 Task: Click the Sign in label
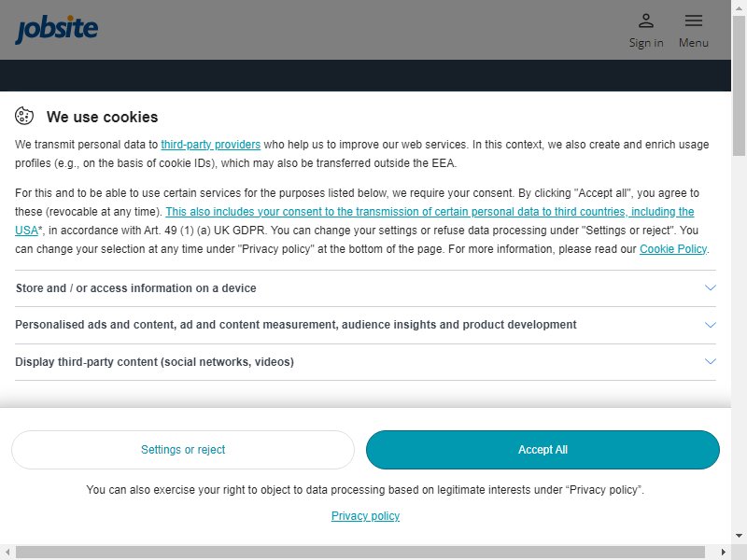[x=646, y=43]
